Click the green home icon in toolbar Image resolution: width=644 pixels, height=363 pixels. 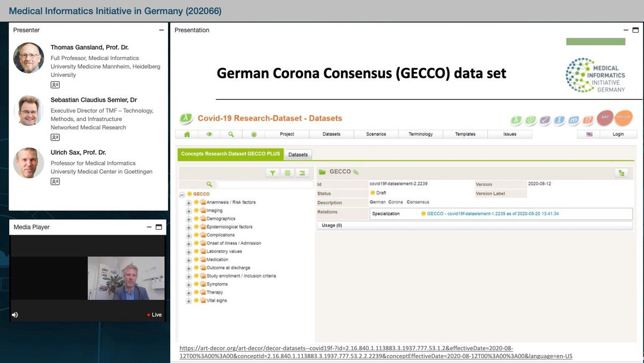(187, 134)
